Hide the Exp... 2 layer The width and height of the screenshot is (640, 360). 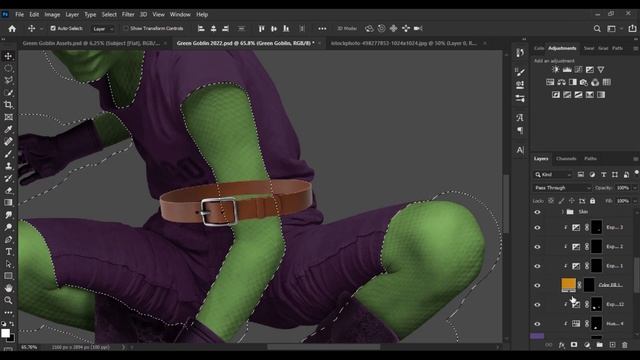(x=537, y=247)
